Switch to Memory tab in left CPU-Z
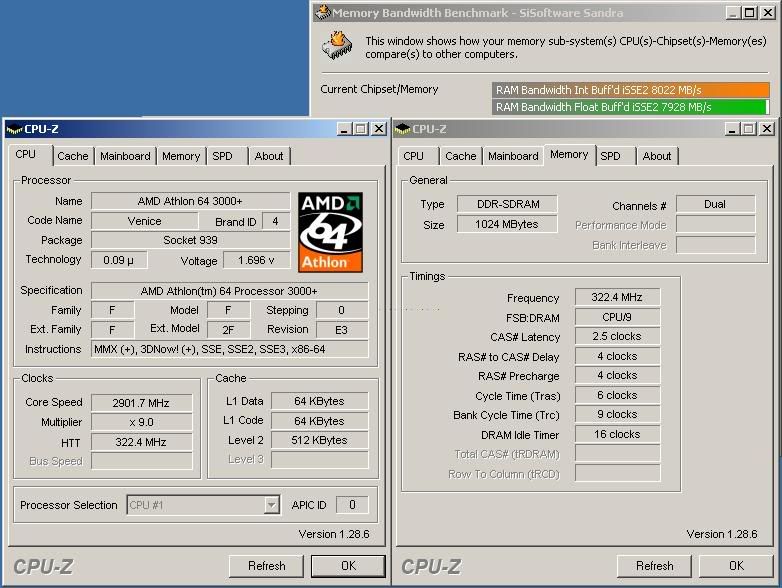 (181, 156)
